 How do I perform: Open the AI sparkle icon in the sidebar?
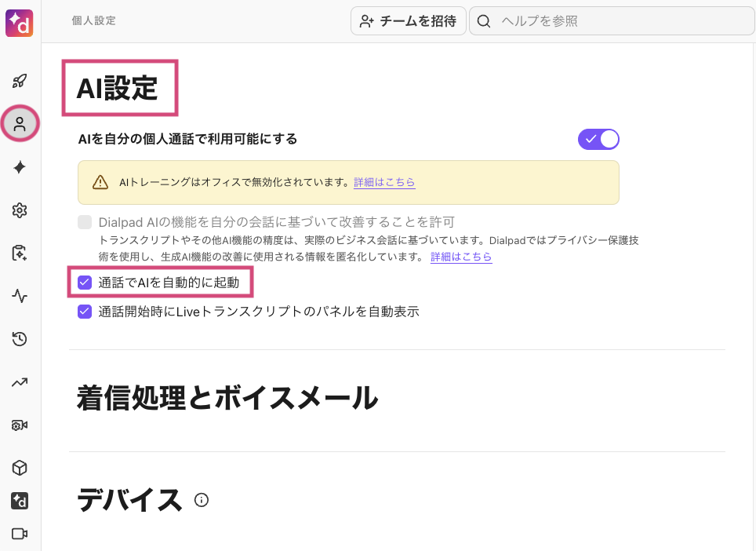click(20, 167)
